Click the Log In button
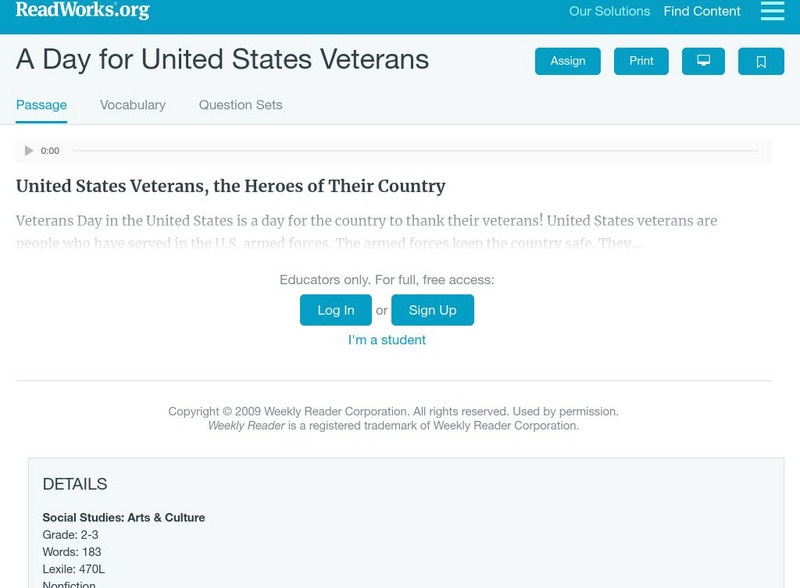800x588 pixels. pyautogui.click(x=336, y=310)
